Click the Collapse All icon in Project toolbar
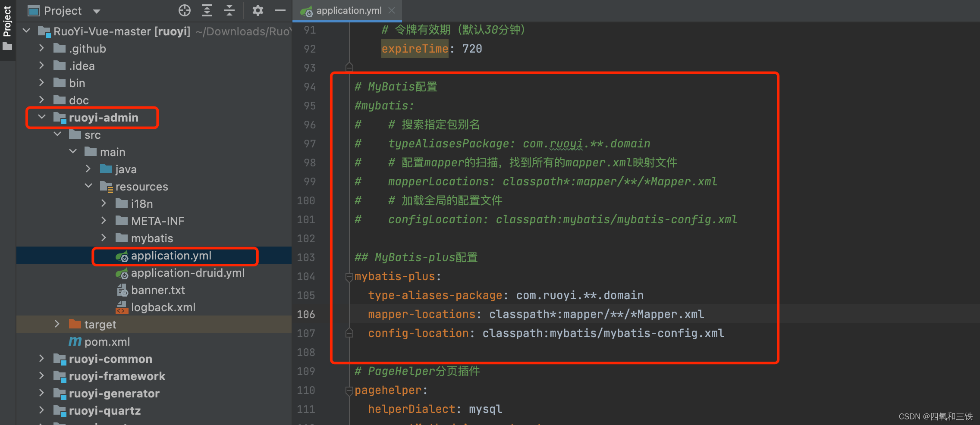 (229, 10)
